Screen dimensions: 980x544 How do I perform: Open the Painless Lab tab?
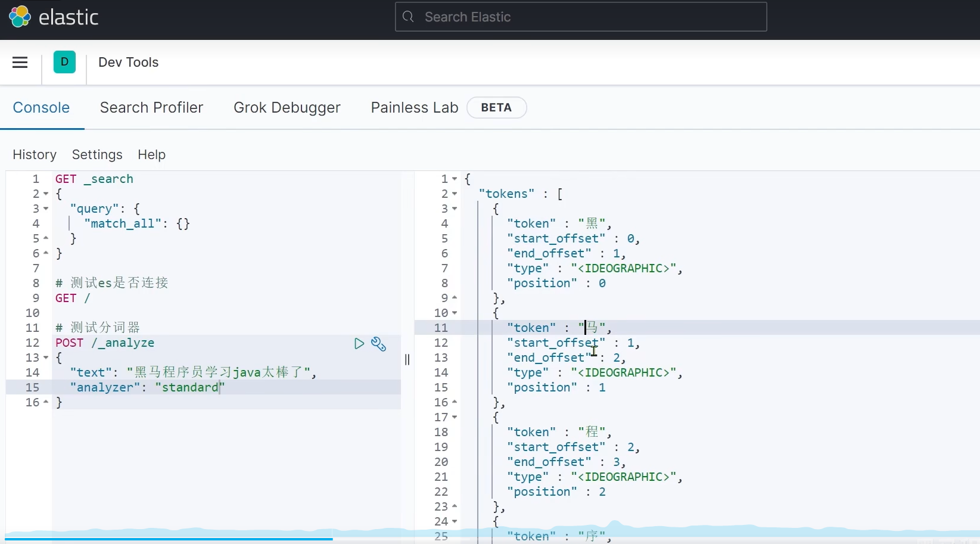click(415, 108)
